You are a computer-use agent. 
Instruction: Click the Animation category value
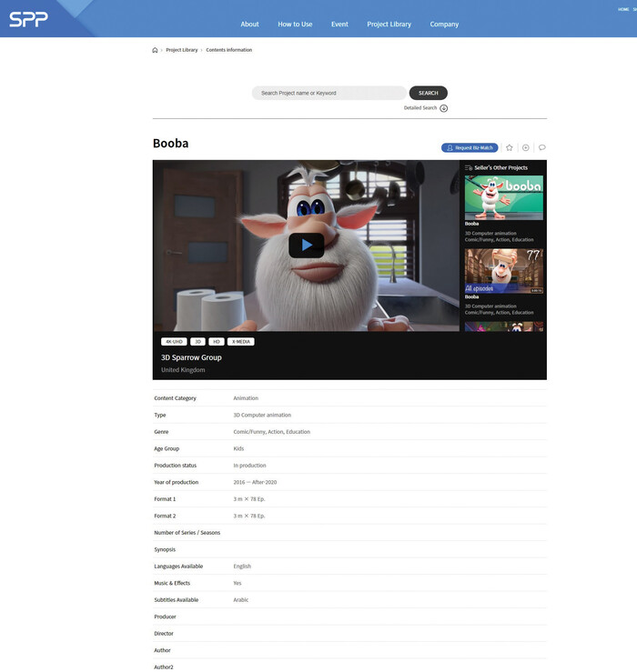tap(246, 398)
